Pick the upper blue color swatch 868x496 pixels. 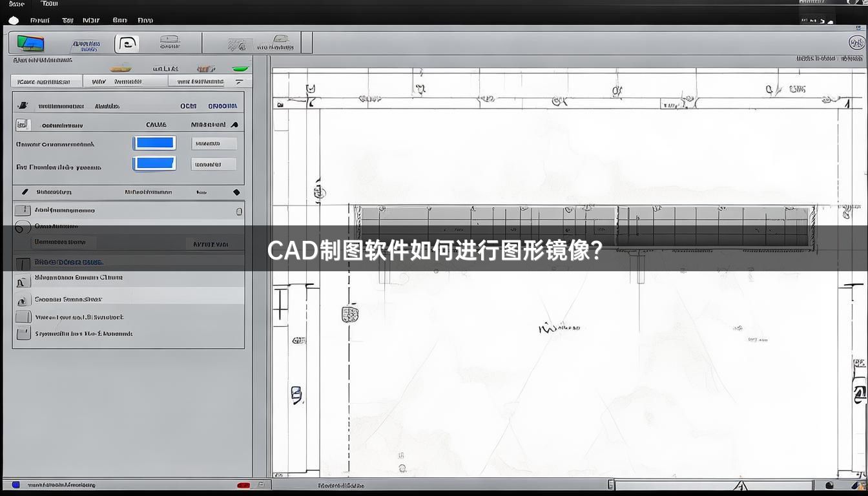(x=154, y=143)
